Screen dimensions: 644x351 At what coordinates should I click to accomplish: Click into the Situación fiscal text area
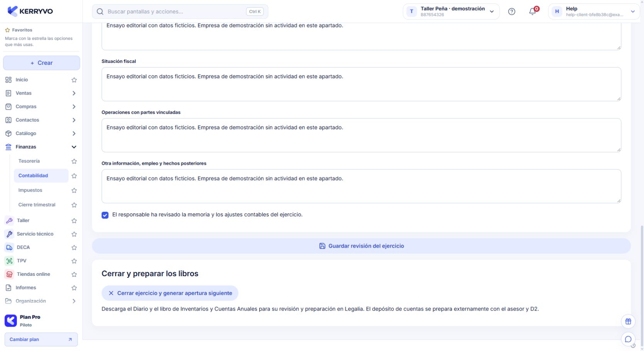pyautogui.click(x=361, y=84)
